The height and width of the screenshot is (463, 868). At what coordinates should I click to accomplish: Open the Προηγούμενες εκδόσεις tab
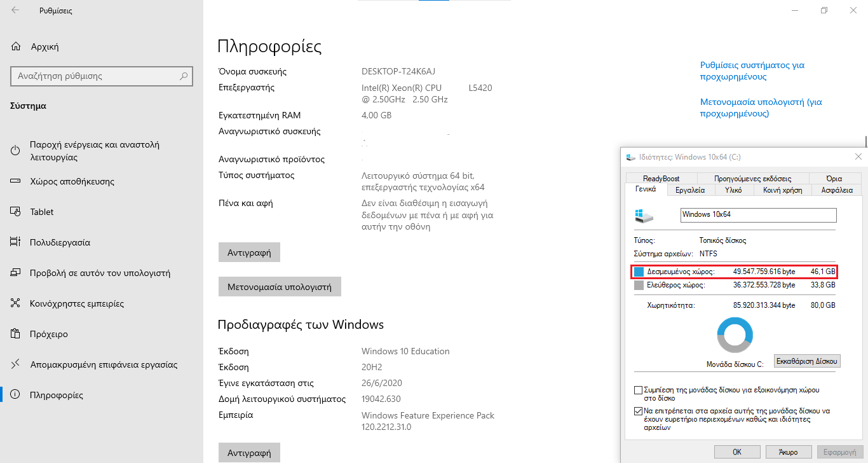[x=753, y=179]
